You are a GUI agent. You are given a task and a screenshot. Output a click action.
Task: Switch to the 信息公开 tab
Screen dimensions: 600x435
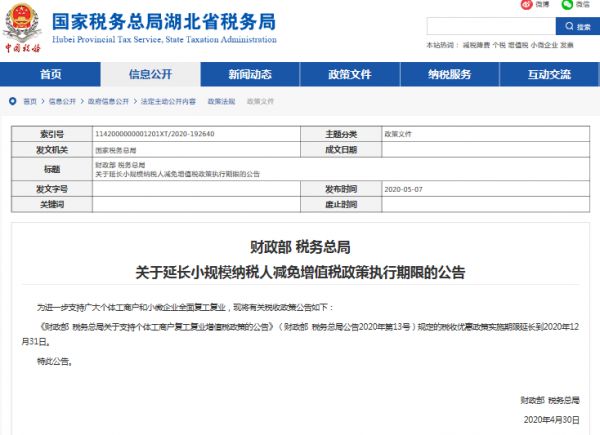150,75
